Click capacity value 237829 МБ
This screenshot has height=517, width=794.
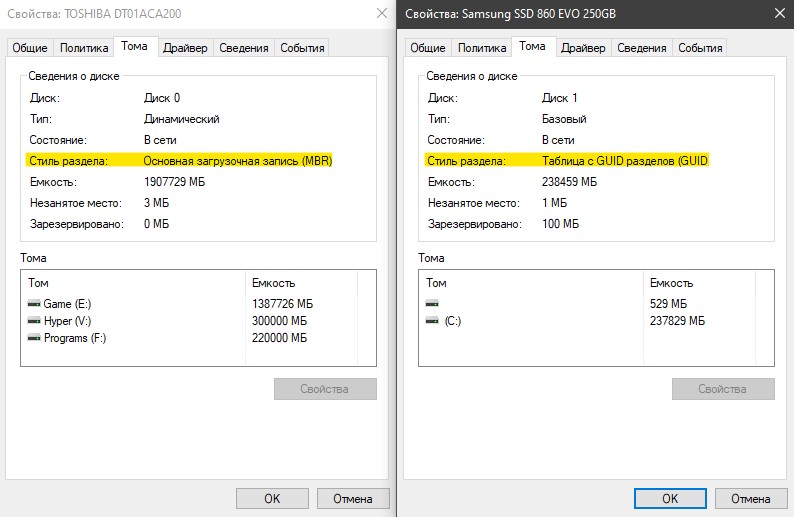678,321
